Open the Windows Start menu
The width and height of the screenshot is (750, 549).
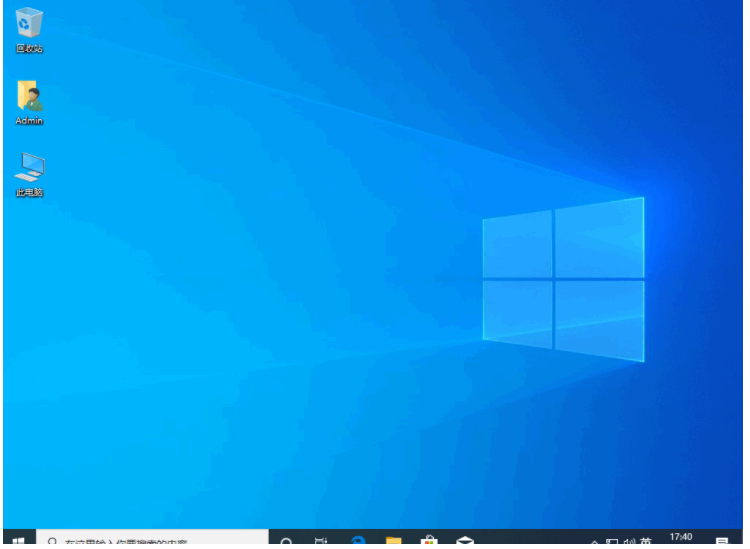click(19, 541)
